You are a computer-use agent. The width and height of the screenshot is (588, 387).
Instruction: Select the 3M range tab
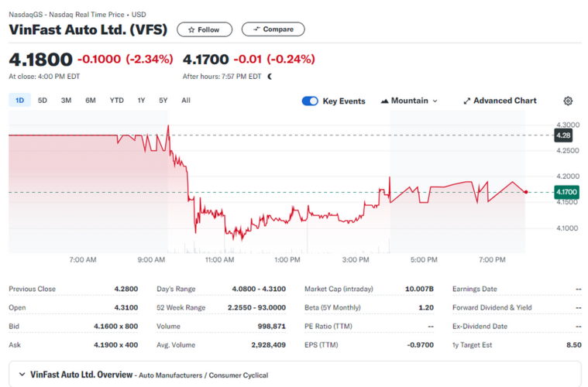66,100
